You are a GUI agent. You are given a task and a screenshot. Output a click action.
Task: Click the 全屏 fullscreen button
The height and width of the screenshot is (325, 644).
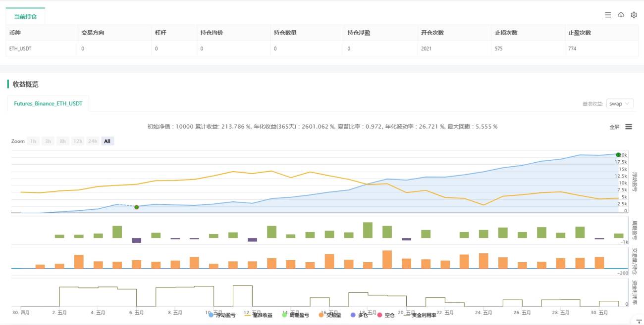[614, 127]
